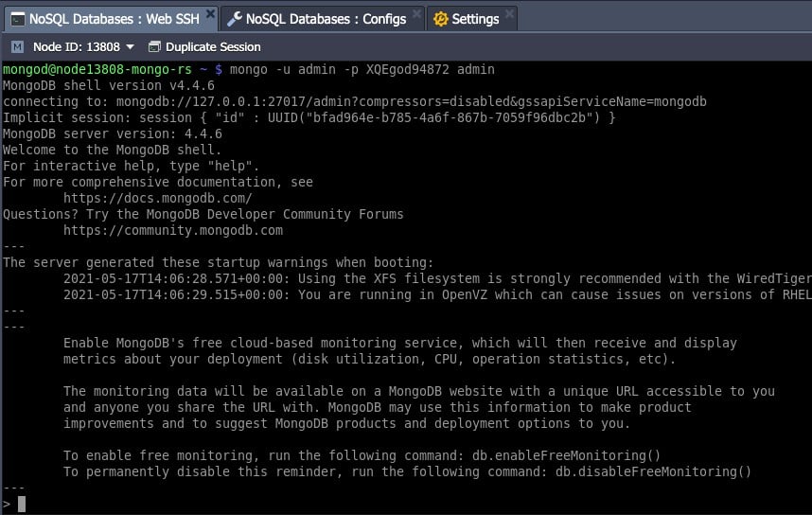Click 'Questions? Try the MongoDB Developer Community Forums'
Image resolution: width=812 pixels, height=515 pixels.
203,215
